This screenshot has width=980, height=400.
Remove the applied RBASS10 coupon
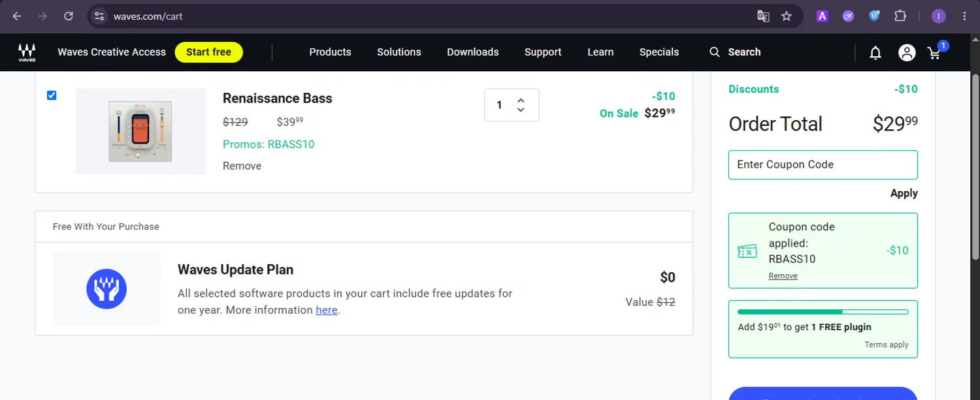(783, 276)
